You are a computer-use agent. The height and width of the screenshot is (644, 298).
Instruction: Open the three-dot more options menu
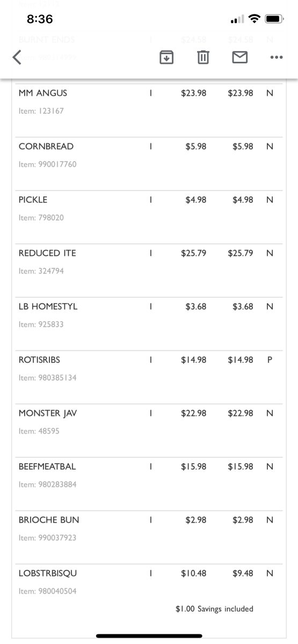[277, 57]
